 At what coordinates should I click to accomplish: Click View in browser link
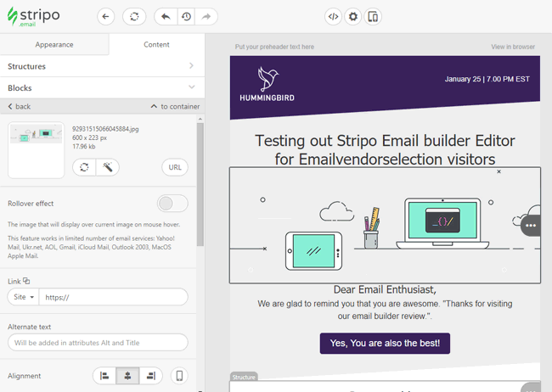[x=513, y=47]
